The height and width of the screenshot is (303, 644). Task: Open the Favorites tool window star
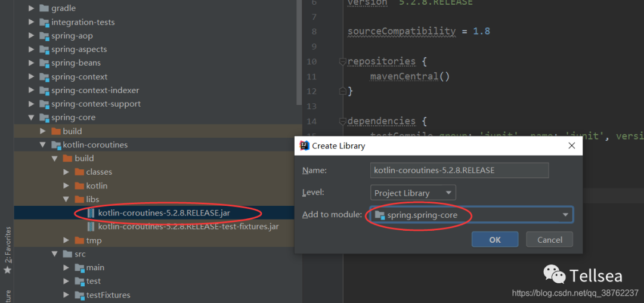[7, 270]
